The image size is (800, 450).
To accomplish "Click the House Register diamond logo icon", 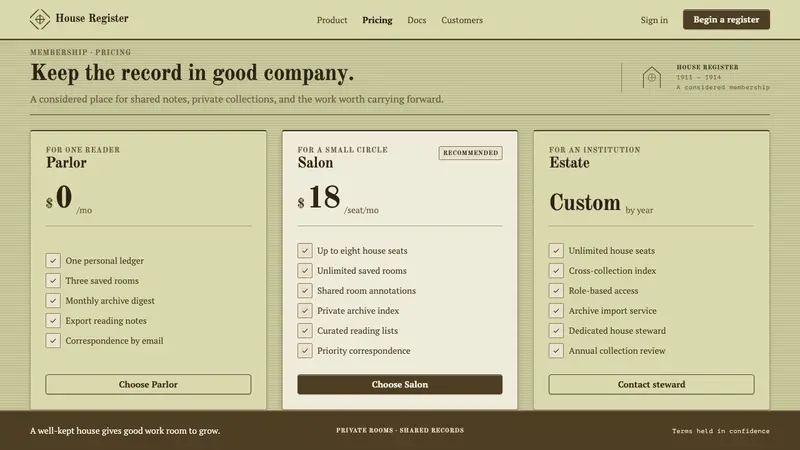I will tap(40, 19).
